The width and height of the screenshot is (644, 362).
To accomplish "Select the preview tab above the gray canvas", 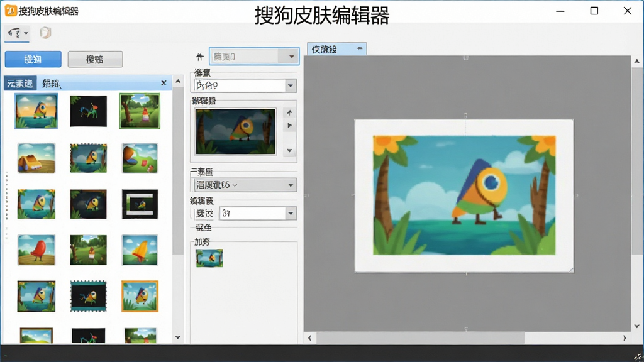I will (337, 49).
